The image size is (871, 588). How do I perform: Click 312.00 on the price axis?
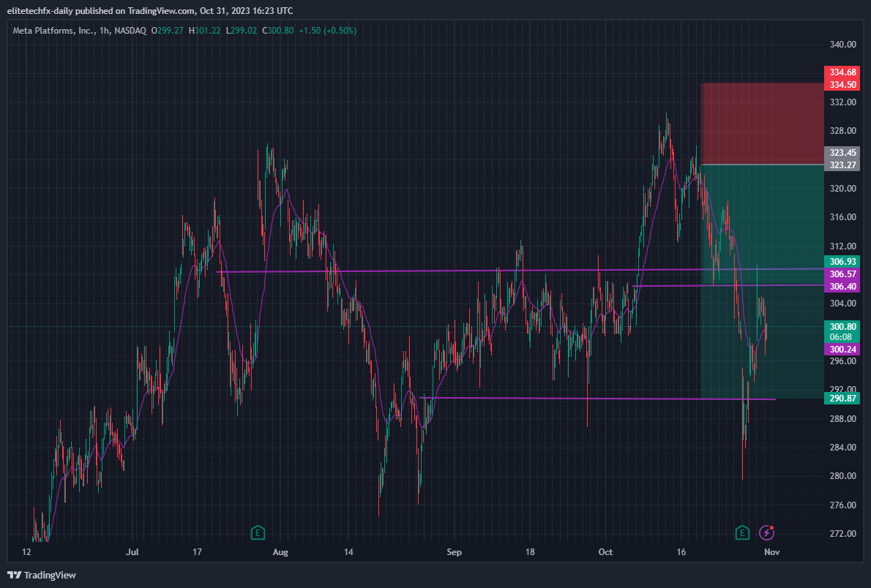tap(842, 246)
